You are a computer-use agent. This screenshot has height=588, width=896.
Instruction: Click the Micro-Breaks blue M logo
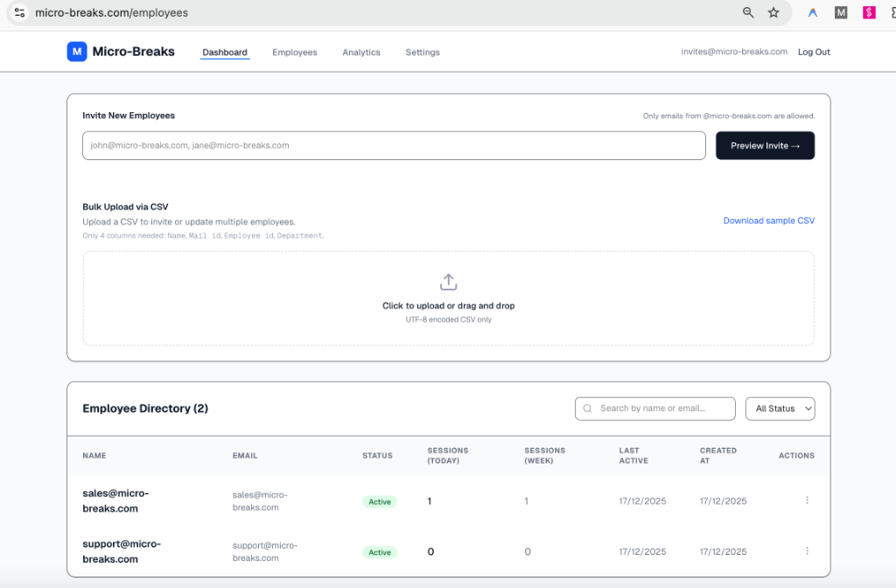pos(77,52)
